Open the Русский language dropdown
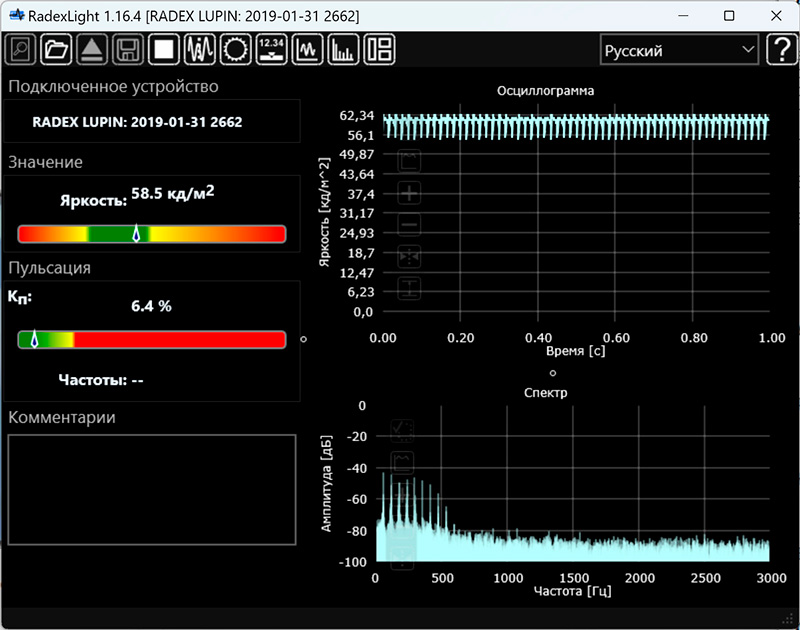 [x=678, y=50]
